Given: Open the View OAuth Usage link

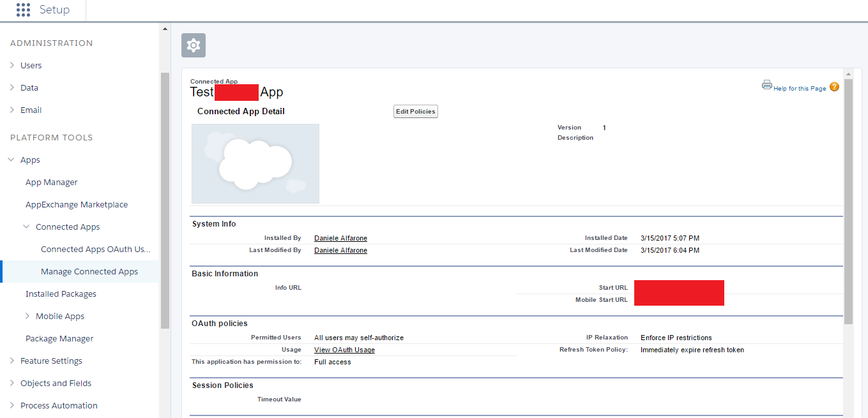Looking at the screenshot, I should coord(344,350).
